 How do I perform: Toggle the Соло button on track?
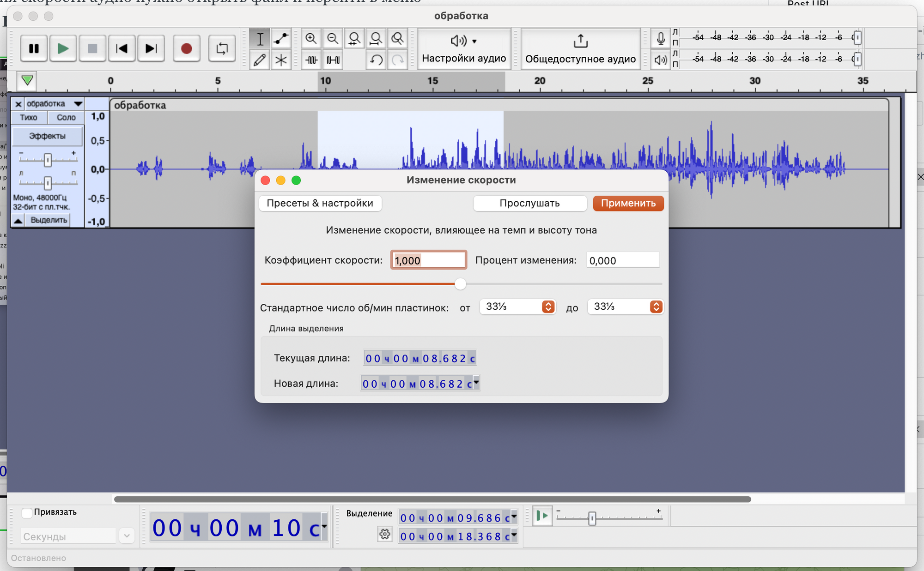pyautogui.click(x=66, y=117)
